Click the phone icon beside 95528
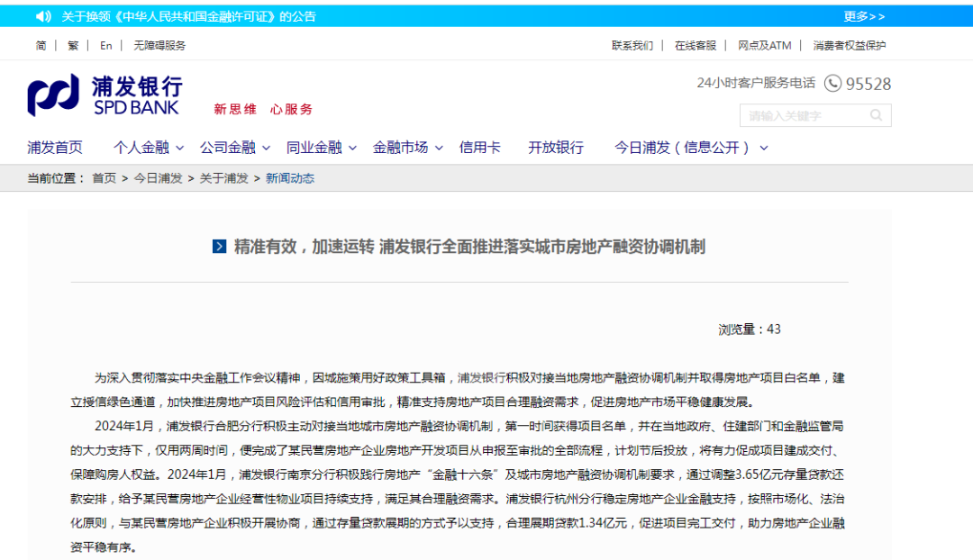This screenshot has width=973, height=560. tap(832, 84)
